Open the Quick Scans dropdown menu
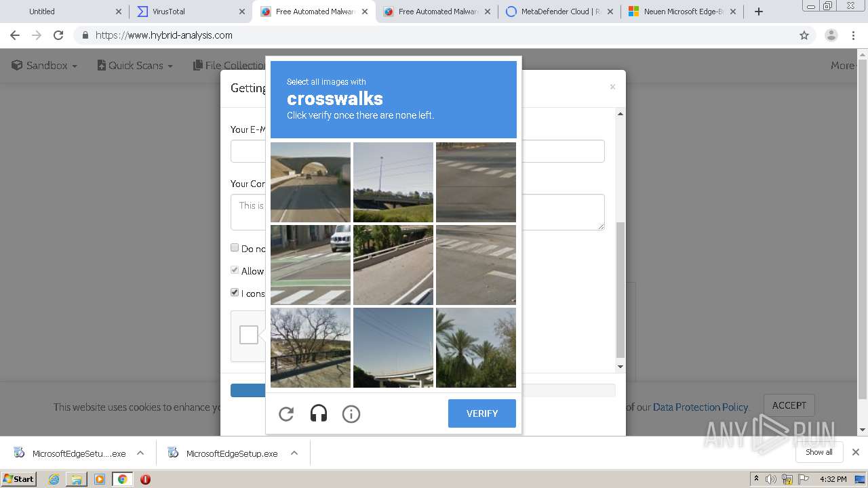This screenshot has width=868, height=488. 135,66
